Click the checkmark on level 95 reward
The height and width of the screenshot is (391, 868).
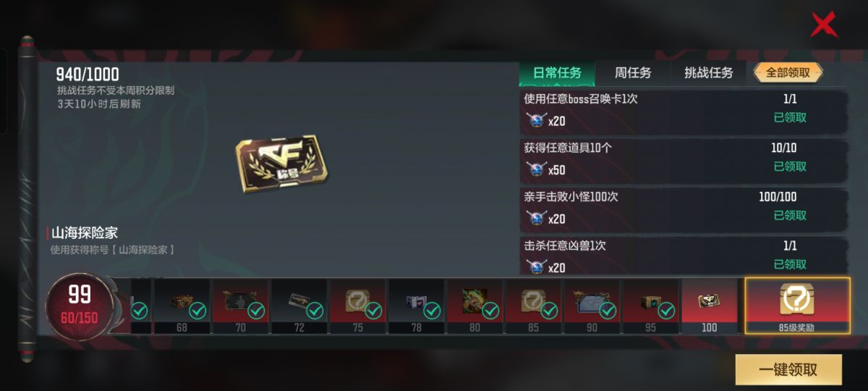666,311
